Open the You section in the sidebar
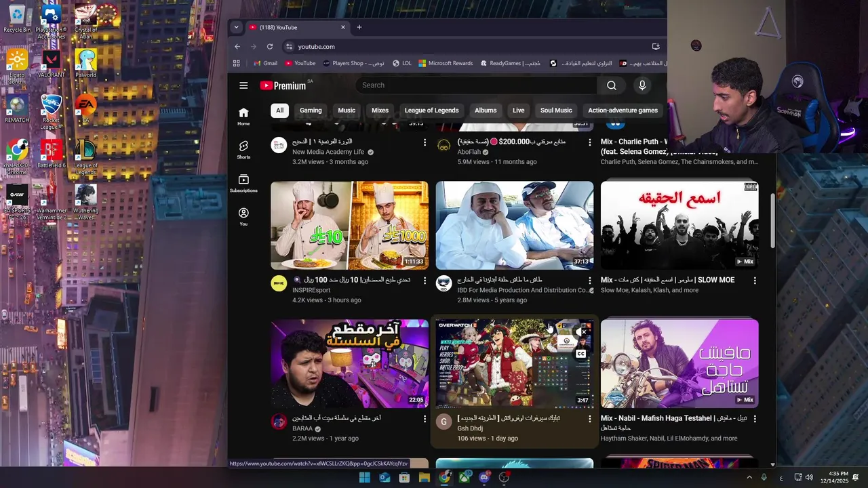The height and width of the screenshot is (488, 868). (243, 216)
